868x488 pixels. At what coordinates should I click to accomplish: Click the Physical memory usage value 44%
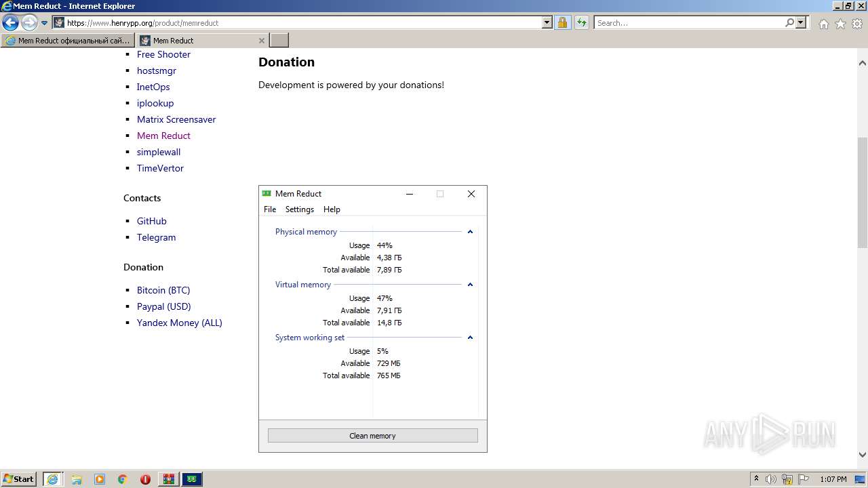384,245
